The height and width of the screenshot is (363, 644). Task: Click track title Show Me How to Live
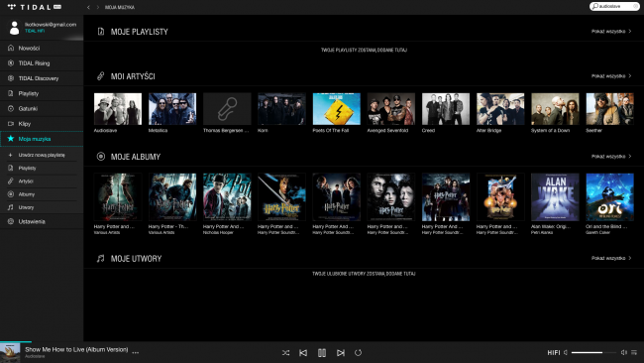[x=76, y=349]
